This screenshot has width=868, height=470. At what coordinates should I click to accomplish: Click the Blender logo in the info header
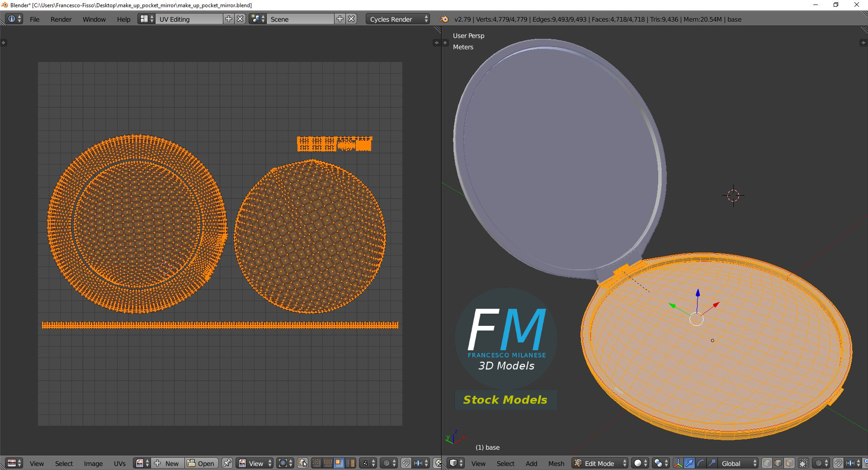444,19
